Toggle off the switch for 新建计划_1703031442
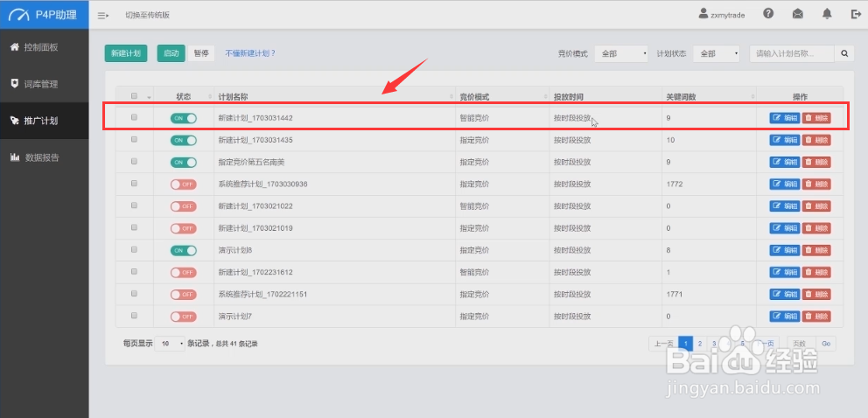This screenshot has height=418, width=868. [184, 118]
